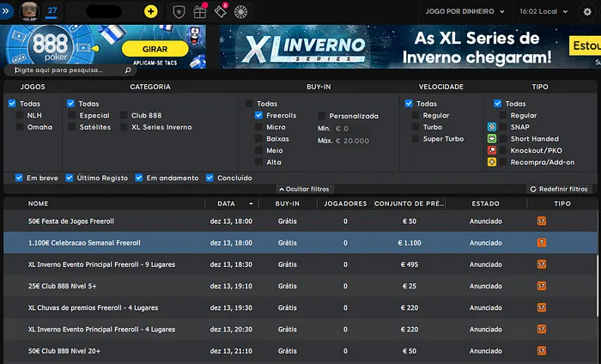This screenshot has width=601, height=364.
Task: Click the search magnifier icon
Action: 128,70
